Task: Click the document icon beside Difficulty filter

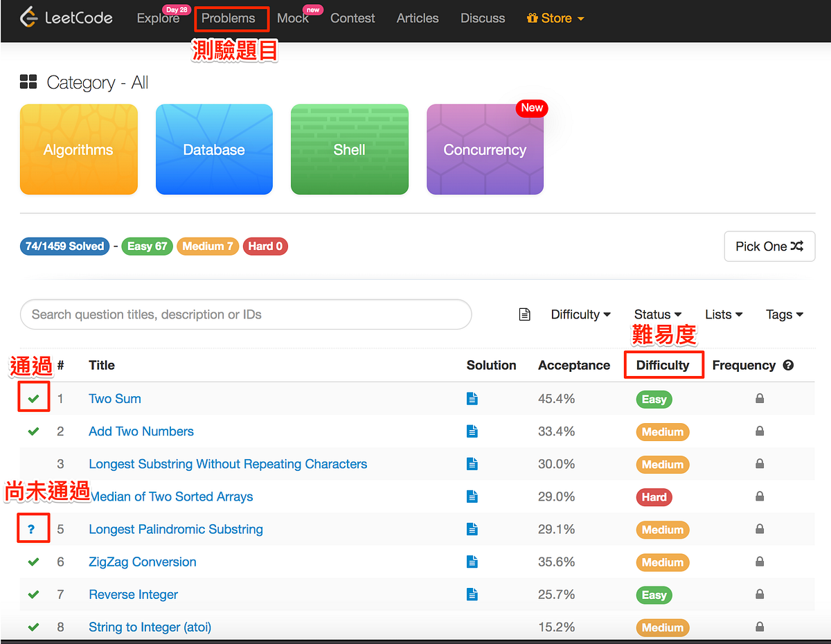Action: [525, 314]
